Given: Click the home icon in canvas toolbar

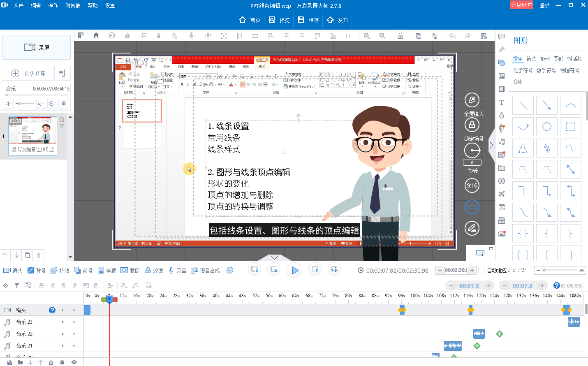Looking at the screenshot, I should (96, 36).
